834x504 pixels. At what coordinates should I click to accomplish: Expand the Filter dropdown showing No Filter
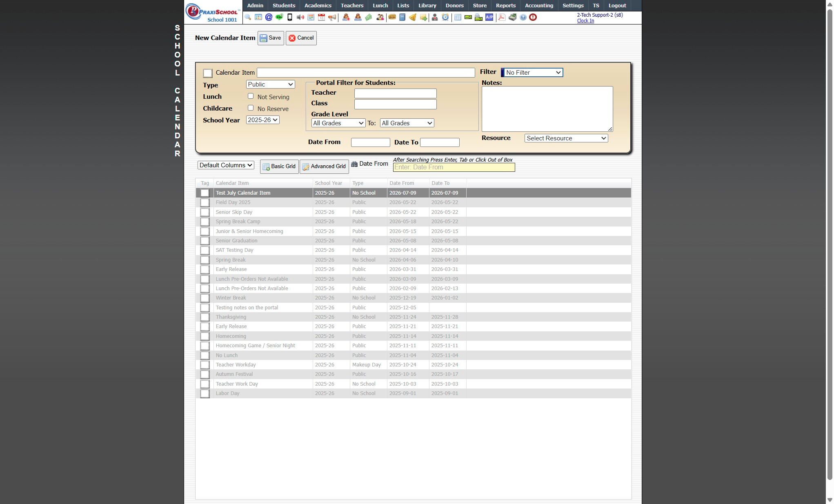[532, 73]
